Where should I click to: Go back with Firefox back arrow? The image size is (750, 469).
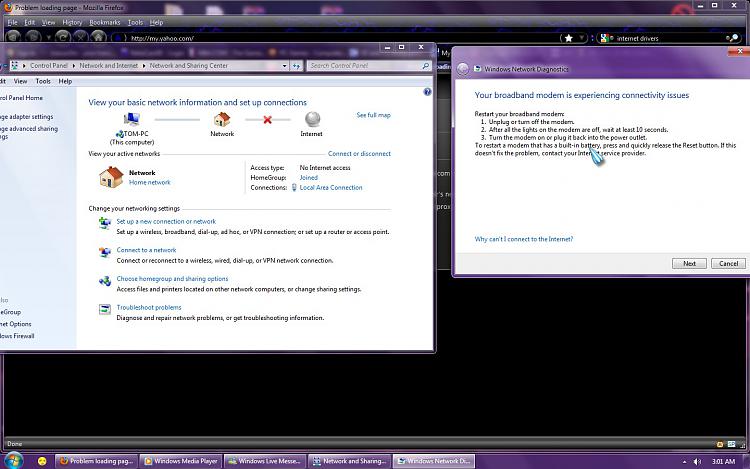click(x=13, y=37)
